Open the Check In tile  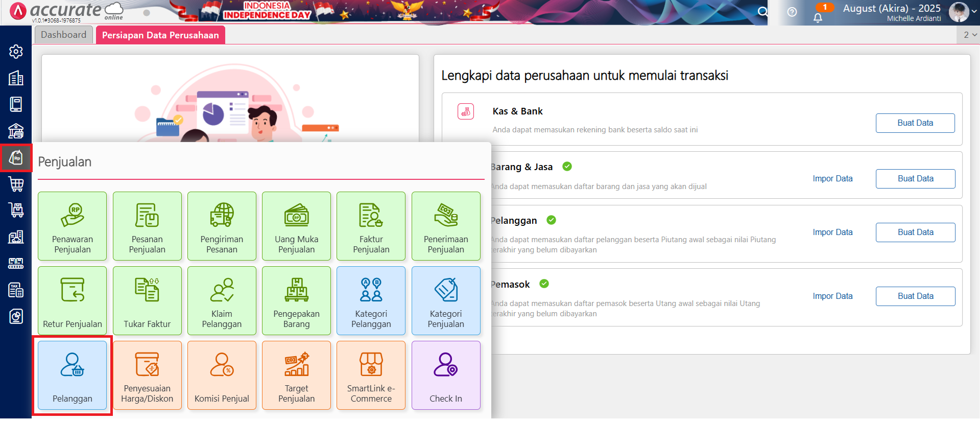446,376
